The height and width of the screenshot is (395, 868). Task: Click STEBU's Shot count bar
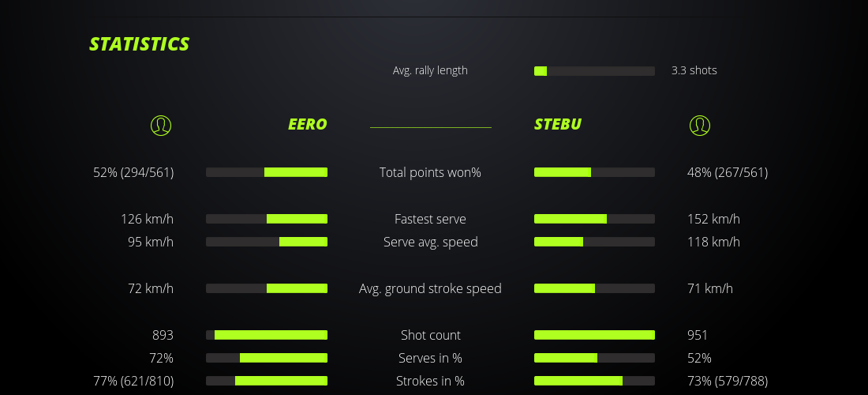tap(594, 335)
